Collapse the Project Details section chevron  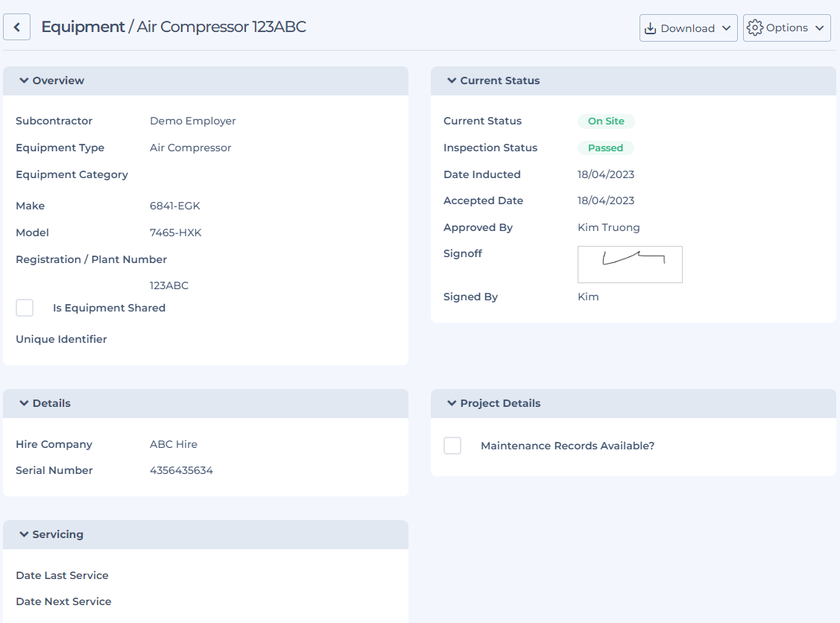(452, 403)
